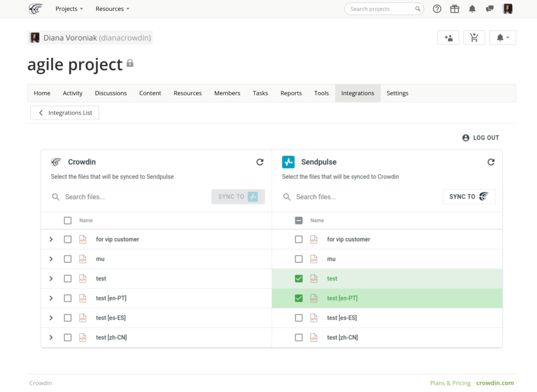Screen dimensions: 537x392
Task: Click the project lock icon
Action: 130,64
